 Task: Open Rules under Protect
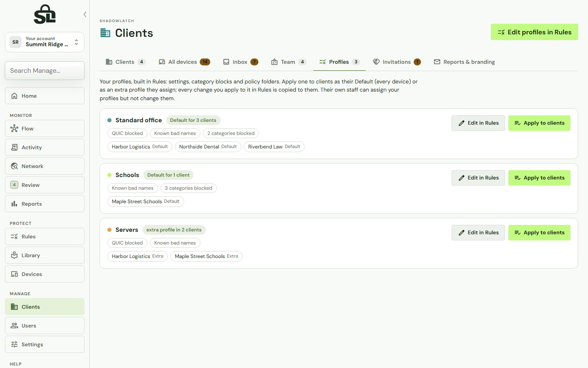pyautogui.click(x=45, y=236)
